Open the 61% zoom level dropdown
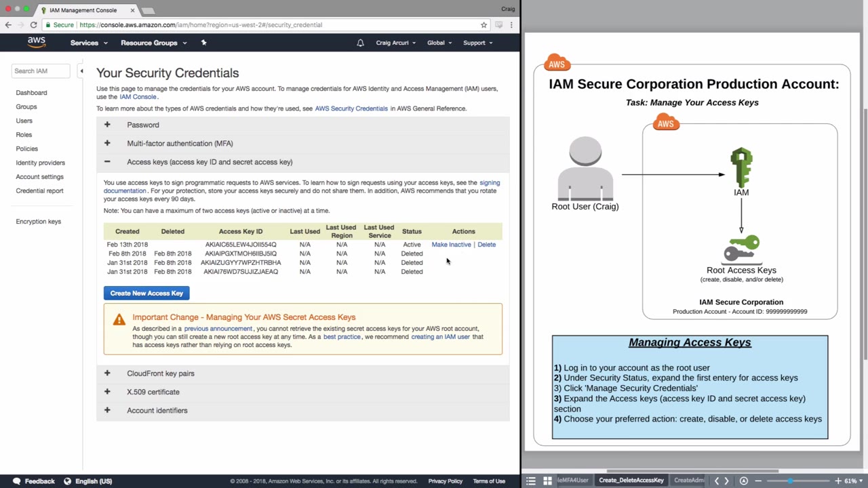This screenshot has width=868, height=488. click(x=852, y=481)
